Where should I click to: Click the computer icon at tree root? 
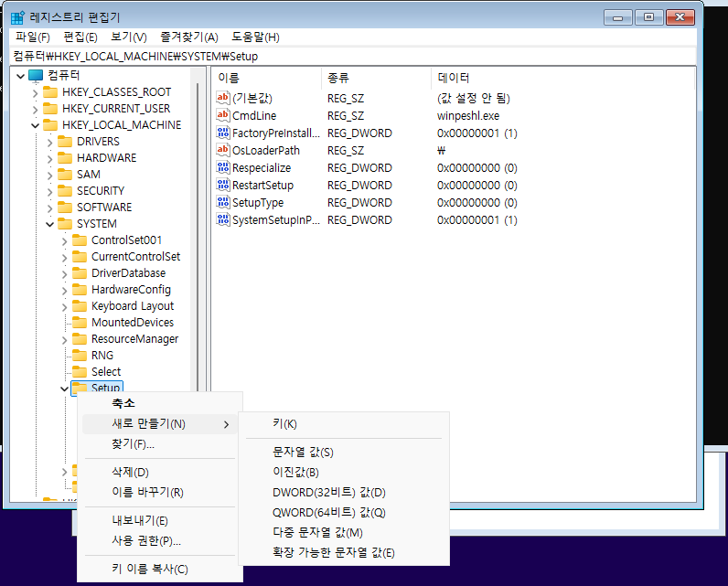pos(36,75)
